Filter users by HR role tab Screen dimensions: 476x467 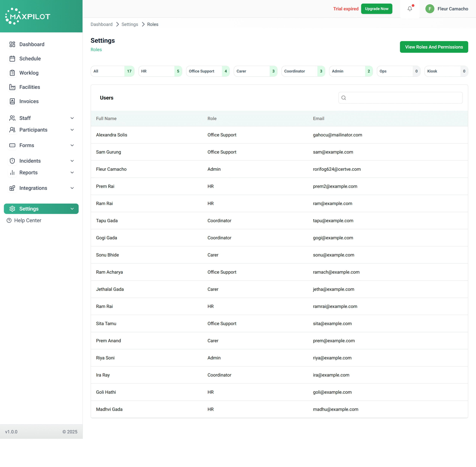160,71
